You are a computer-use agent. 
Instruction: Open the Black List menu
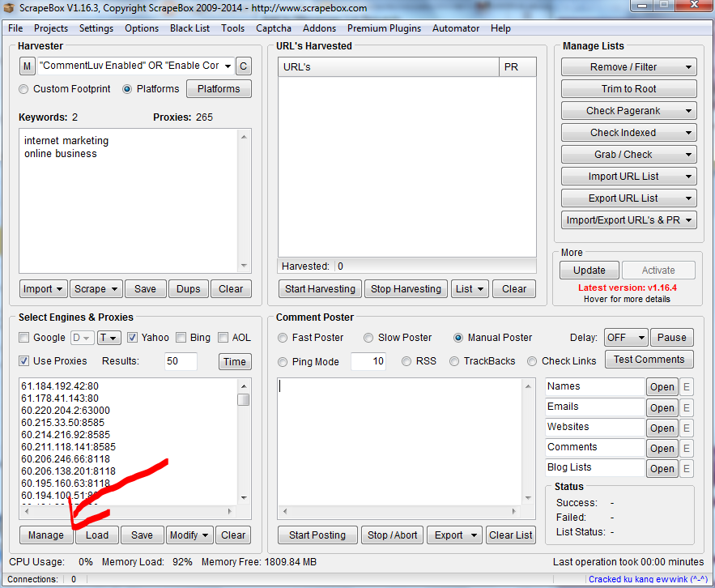point(189,28)
